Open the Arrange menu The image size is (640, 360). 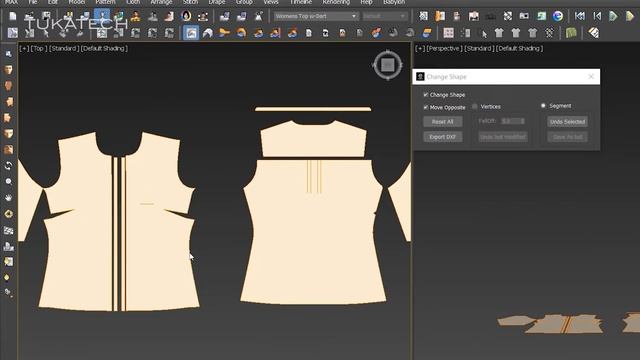tap(161, 2)
